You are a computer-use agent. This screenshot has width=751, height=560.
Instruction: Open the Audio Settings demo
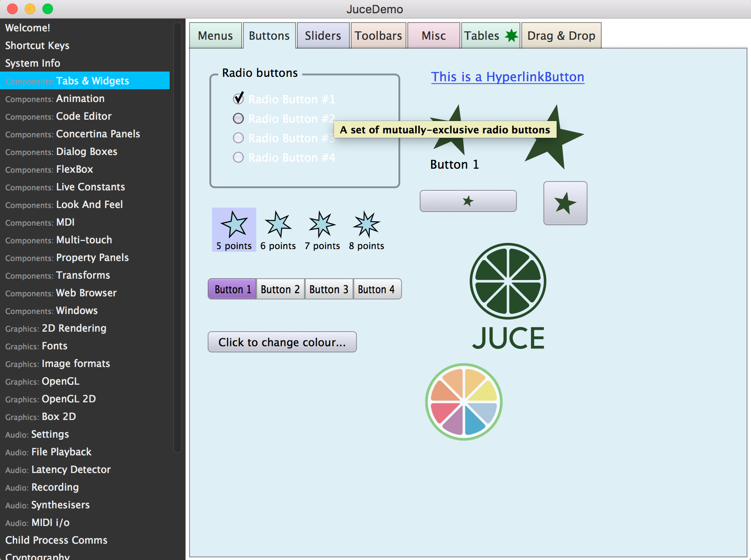click(x=85, y=434)
